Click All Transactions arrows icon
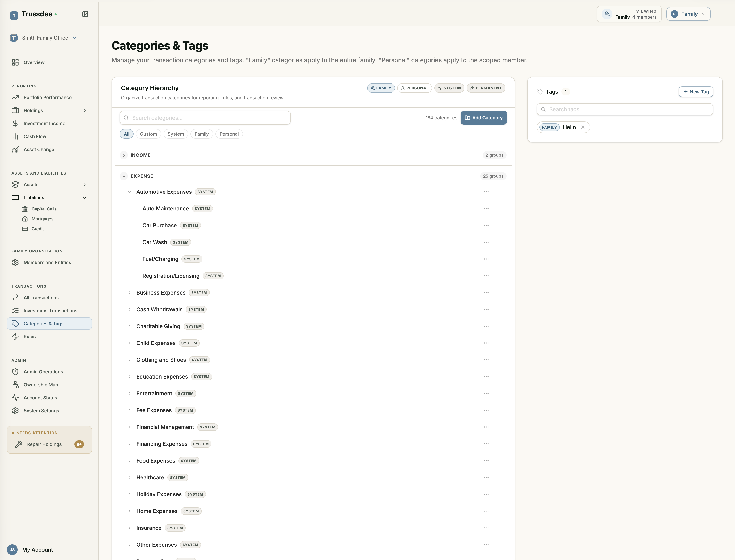The image size is (735, 560). pyautogui.click(x=15, y=297)
